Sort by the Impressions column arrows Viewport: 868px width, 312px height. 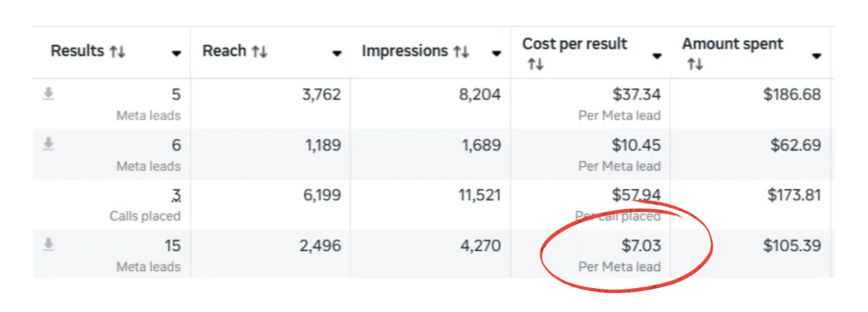[x=461, y=52]
